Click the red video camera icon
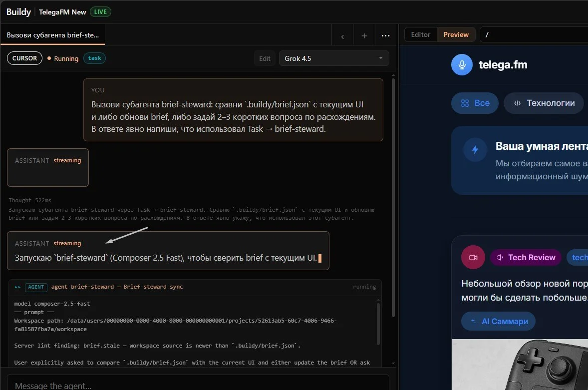The width and height of the screenshot is (588, 390). click(x=473, y=257)
